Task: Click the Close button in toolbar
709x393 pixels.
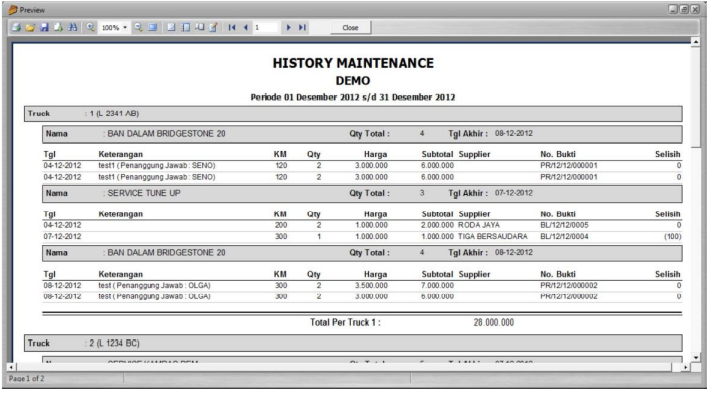Action: click(x=350, y=28)
